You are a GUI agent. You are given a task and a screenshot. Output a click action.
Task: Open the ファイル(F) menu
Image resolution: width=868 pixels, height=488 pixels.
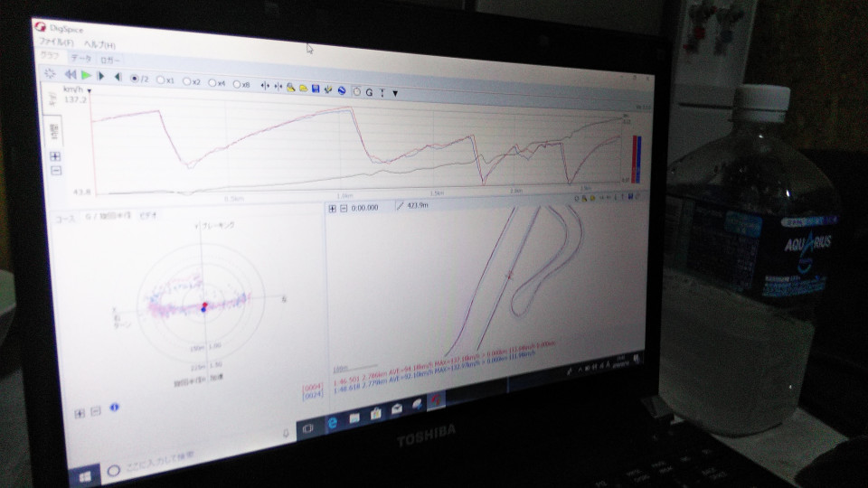(x=56, y=42)
